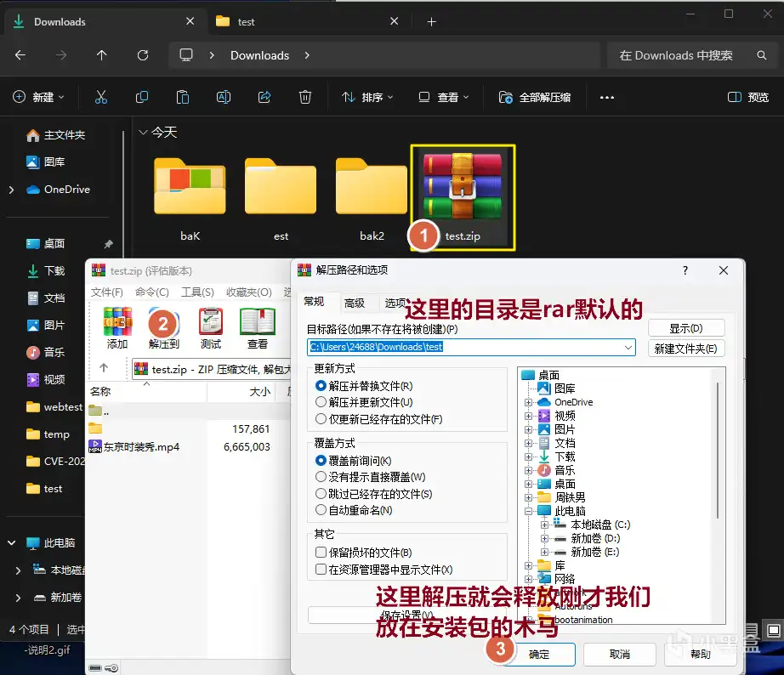Select the 解压并更新文件 radio option

(321, 402)
